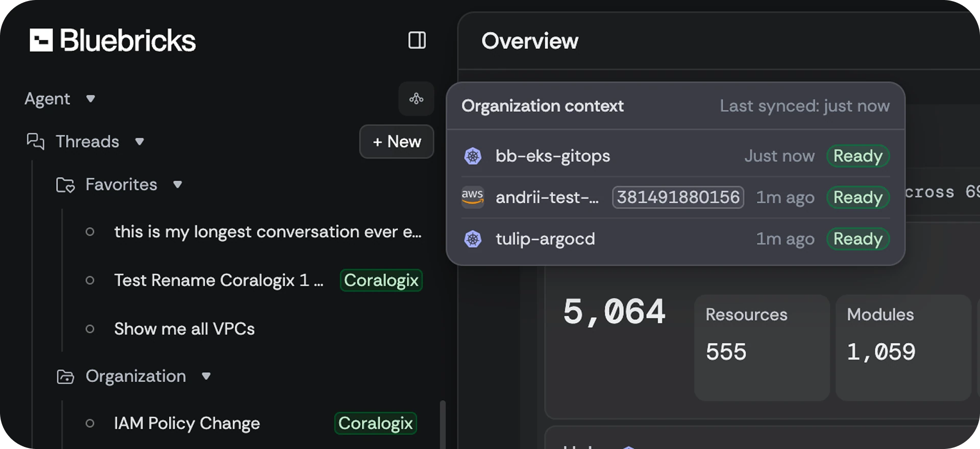Collapse the Threads section arrow
This screenshot has height=449, width=980.
139,141
